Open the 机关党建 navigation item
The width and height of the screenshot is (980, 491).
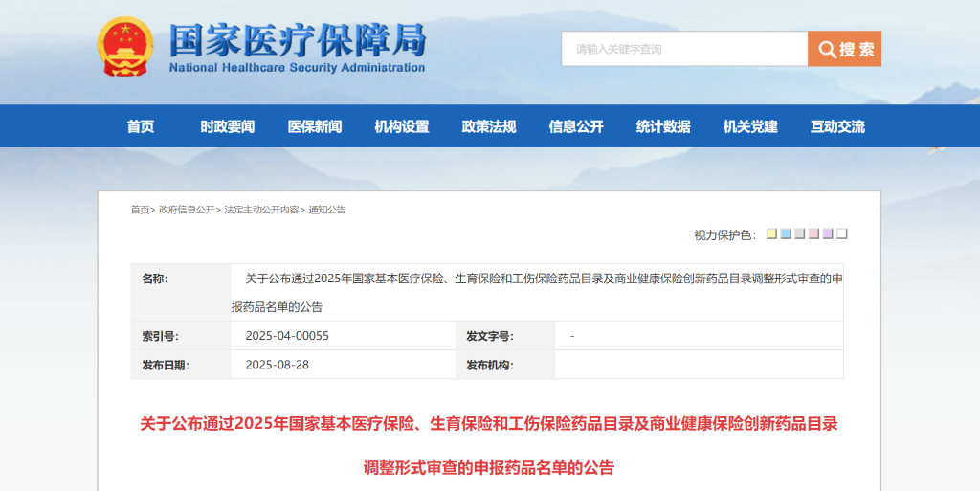[x=750, y=126]
